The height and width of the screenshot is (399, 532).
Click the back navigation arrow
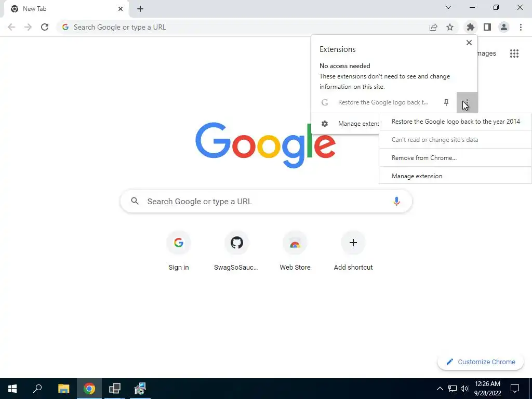tap(11, 27)
